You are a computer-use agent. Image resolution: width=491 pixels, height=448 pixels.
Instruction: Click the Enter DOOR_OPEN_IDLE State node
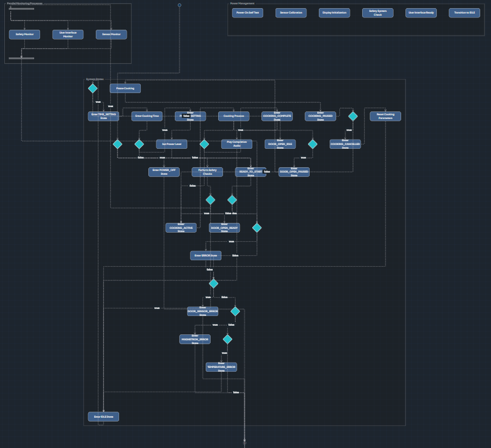(x=280, y=144)
